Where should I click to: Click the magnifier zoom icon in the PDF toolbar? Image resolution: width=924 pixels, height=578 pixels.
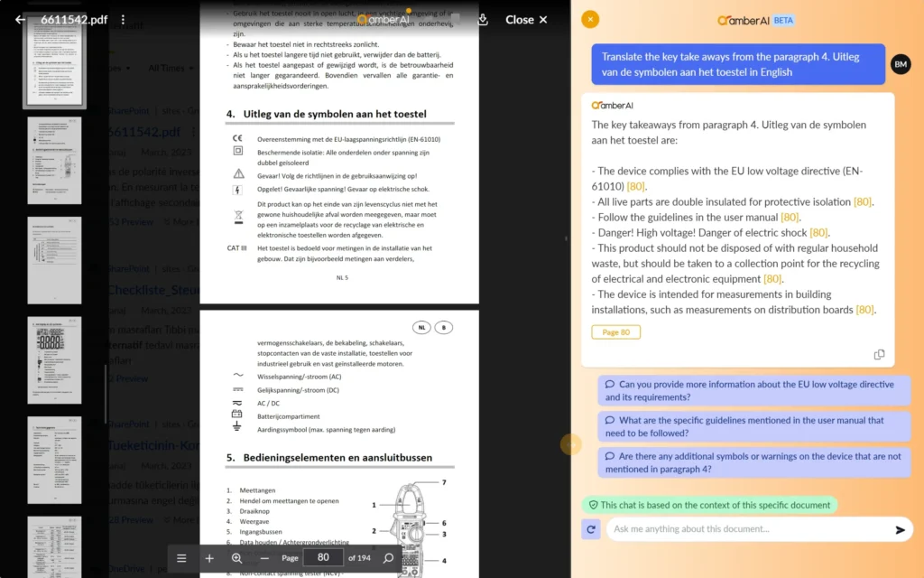point(236,558)
